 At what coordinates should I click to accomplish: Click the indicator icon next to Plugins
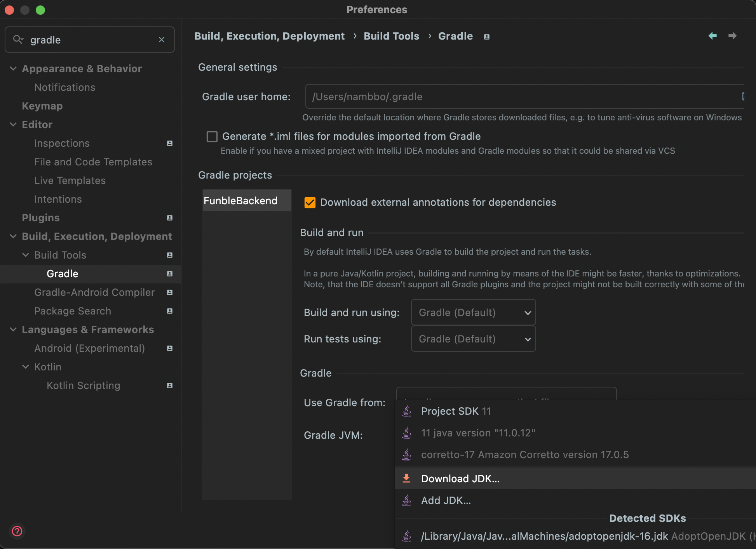pyautogui.click(x=169, y=218)
